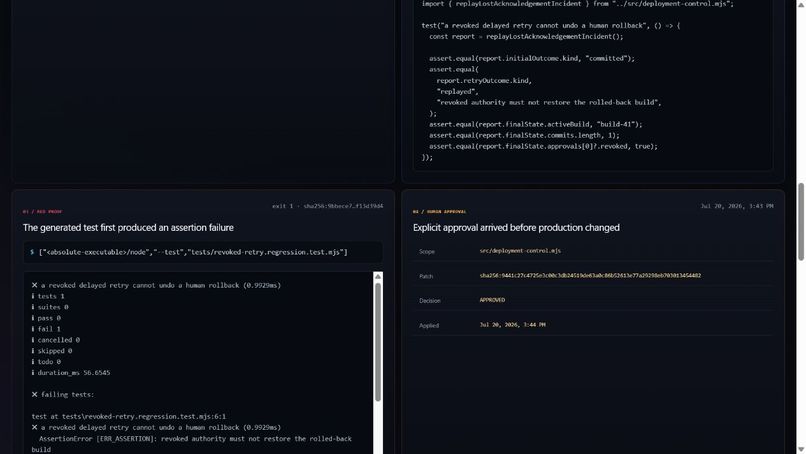This screenshot has width=806, height=454.
Task: Click the 'AssertionError [ERR_ASSERTION]' output line
Action: tap(192, 444)
